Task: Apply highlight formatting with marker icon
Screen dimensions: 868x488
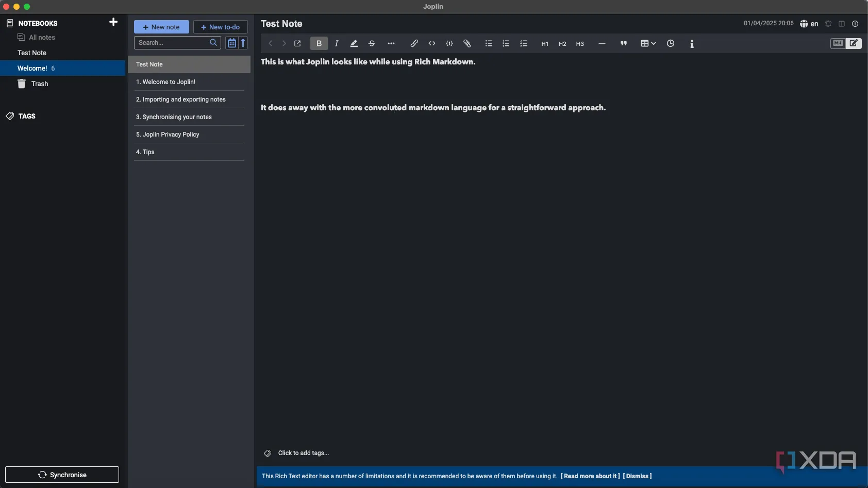Action: coord(354,44)
